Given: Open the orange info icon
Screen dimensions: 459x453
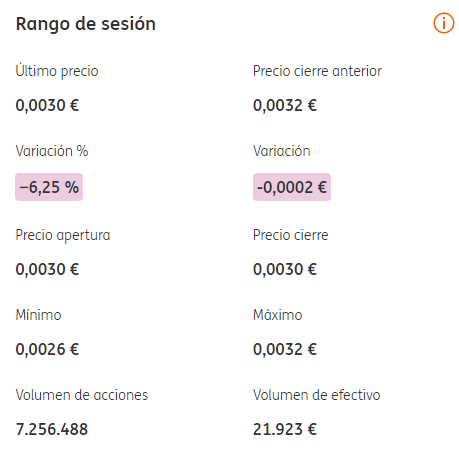Looking at the screenshot, I should click(443, 23).
